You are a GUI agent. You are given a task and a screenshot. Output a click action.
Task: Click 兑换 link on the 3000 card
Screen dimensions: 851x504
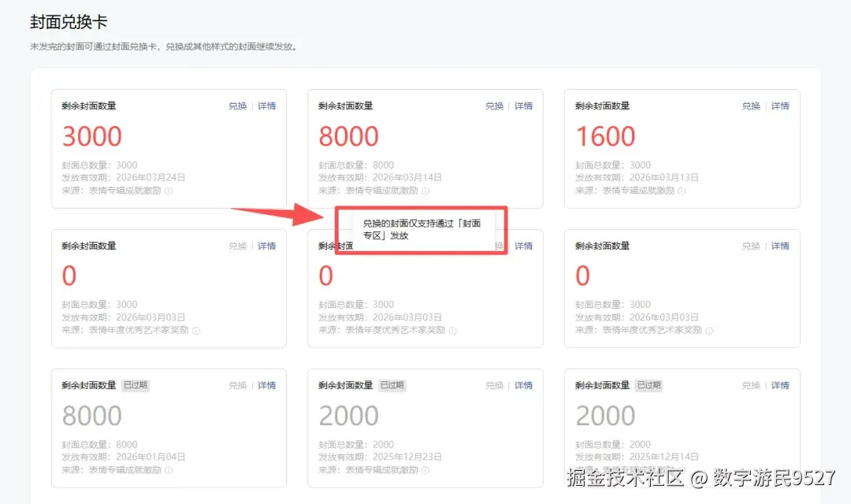coord(236,106)
